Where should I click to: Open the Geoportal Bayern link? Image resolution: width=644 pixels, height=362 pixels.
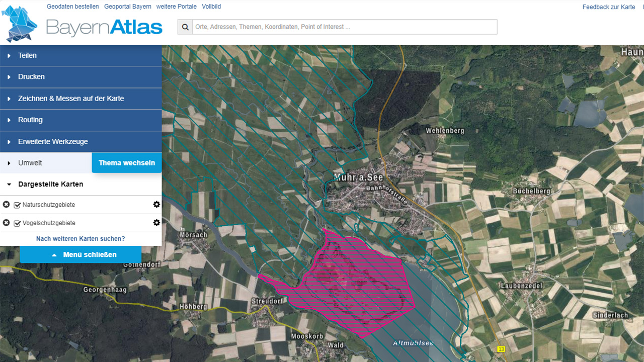pos(127,7)
